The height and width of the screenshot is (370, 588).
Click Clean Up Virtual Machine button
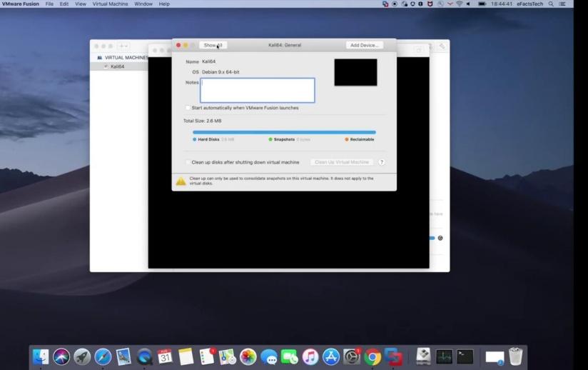pyautogui.click(x=342, y=162)
